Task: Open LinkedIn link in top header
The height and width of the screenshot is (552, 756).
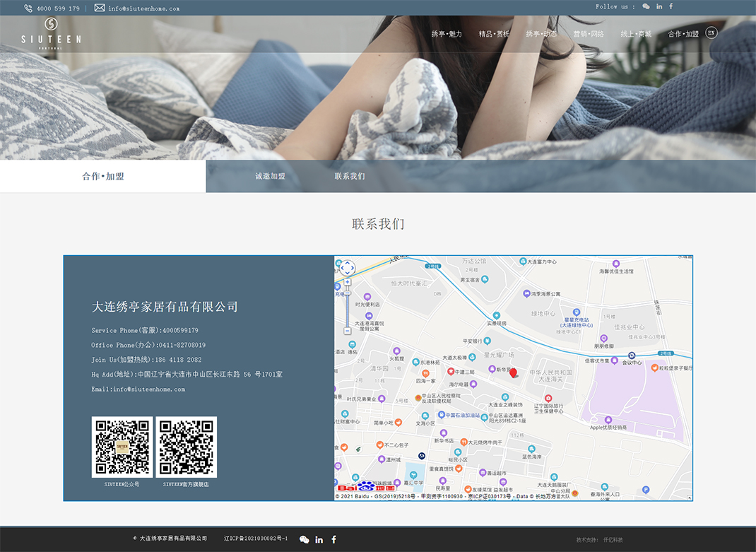Action: (659, 6)
